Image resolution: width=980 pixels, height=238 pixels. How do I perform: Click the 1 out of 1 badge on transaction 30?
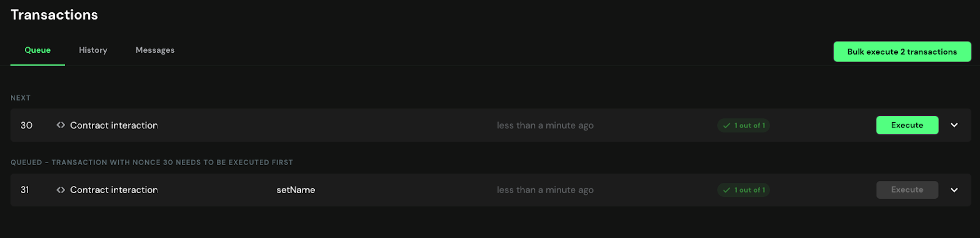pos(744,126)
